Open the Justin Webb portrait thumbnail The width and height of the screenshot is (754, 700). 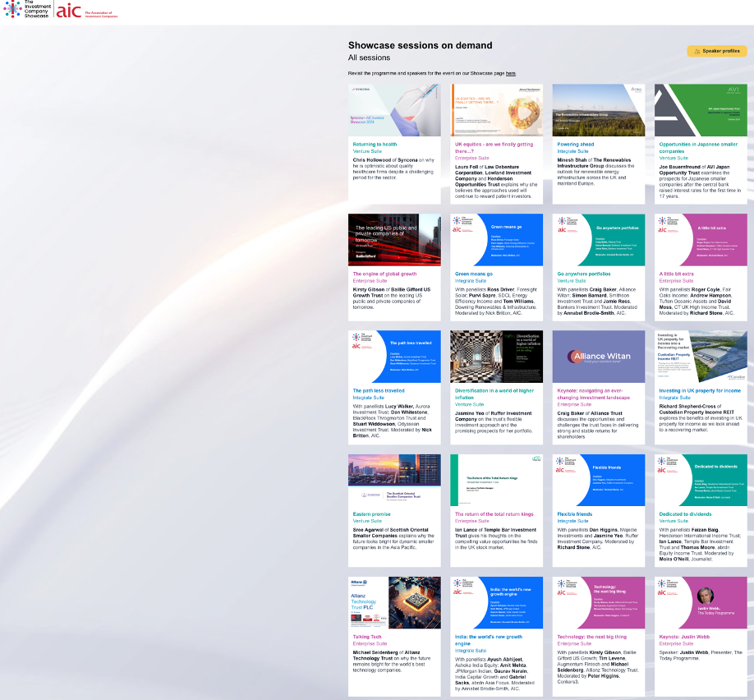(x=701, y=603)
